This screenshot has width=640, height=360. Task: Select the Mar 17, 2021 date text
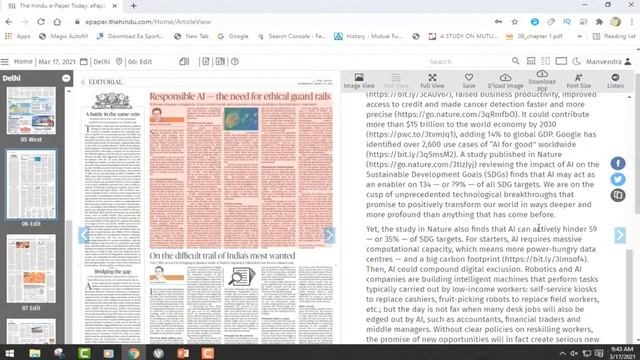coord(57,62)
